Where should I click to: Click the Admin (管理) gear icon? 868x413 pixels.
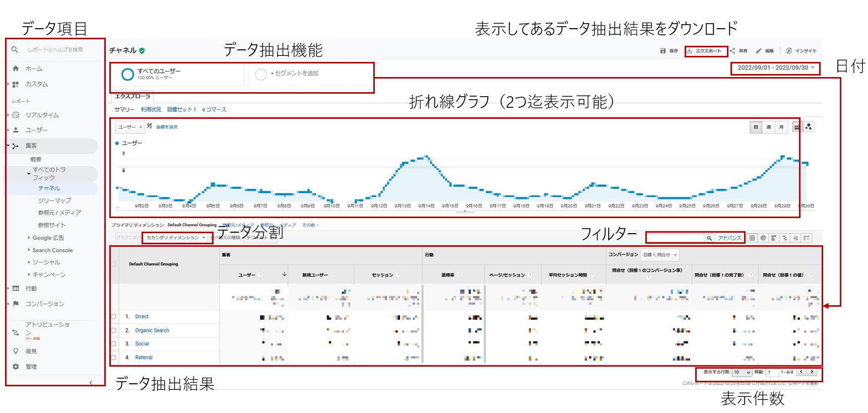point(16,367)
